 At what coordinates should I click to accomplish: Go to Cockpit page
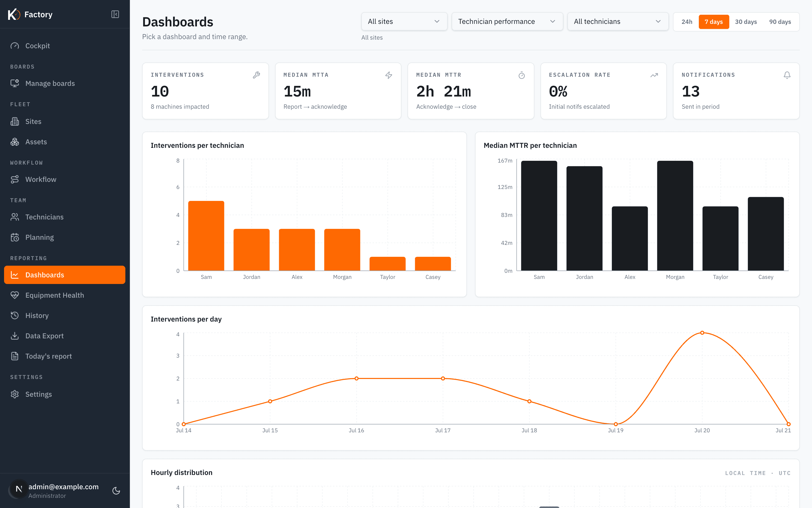64,46
